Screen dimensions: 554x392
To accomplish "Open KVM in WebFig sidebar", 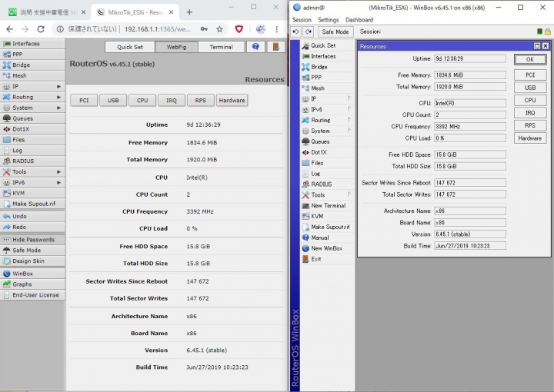I will pos(32,193).
